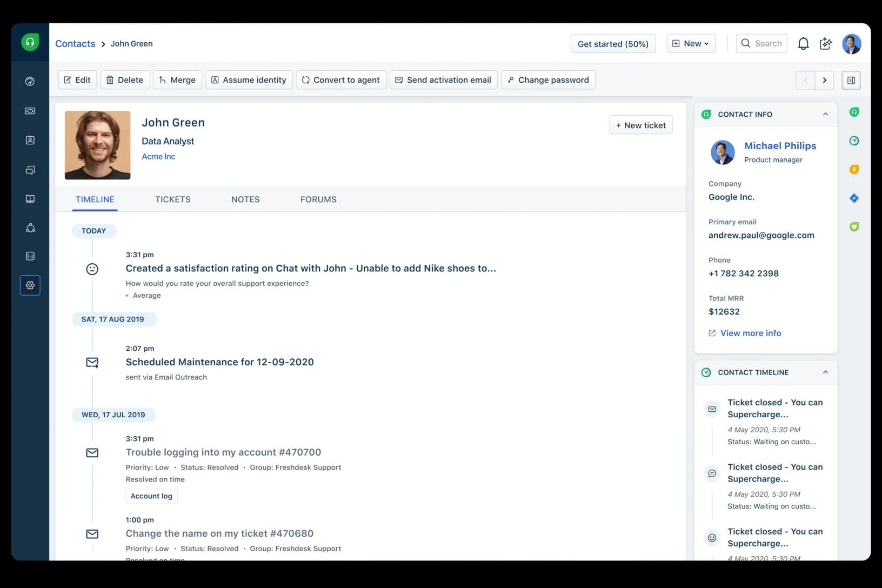Switch to the Notes tab
This screenshot has height=588, width=882.
(245, 199)
